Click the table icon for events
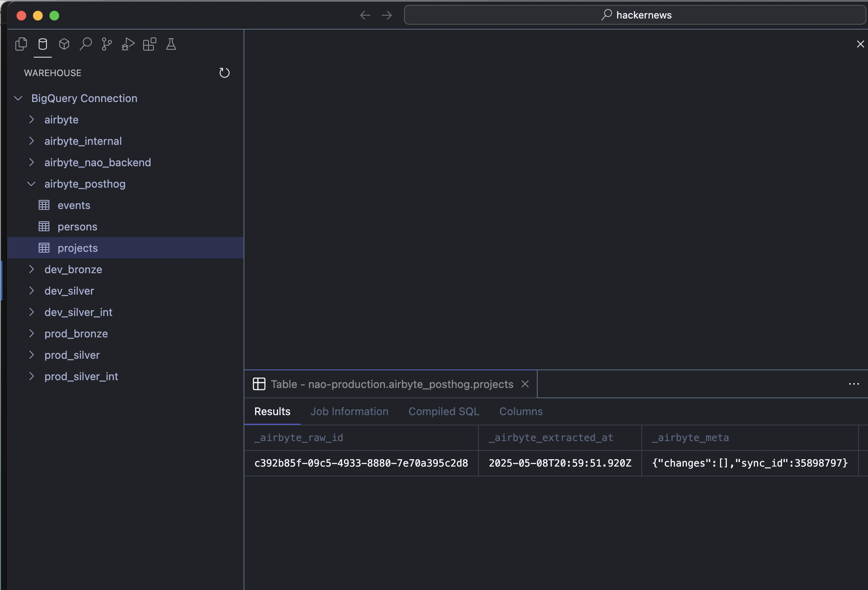Image resolution: width=868 pixels, height=590 pixels. [44, 205]
